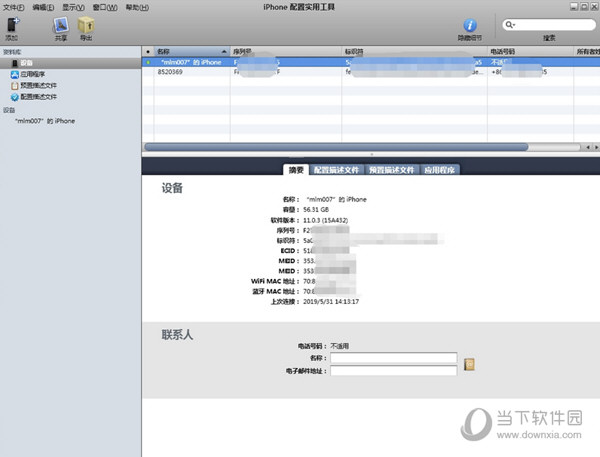Sort by the 名称 column header
The width and height of the screenshot is (600, 457).
(x=192, y=51)
